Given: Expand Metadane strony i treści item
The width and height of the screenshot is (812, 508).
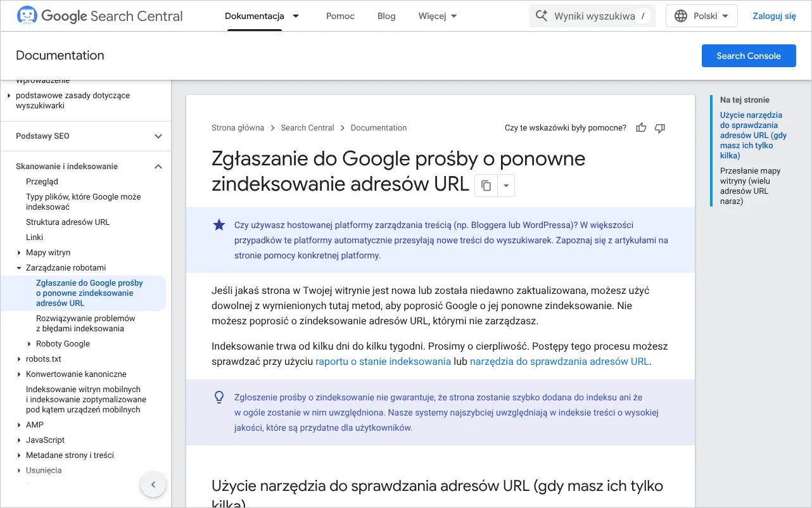Looking at the screenshot, I should (19, 455).
